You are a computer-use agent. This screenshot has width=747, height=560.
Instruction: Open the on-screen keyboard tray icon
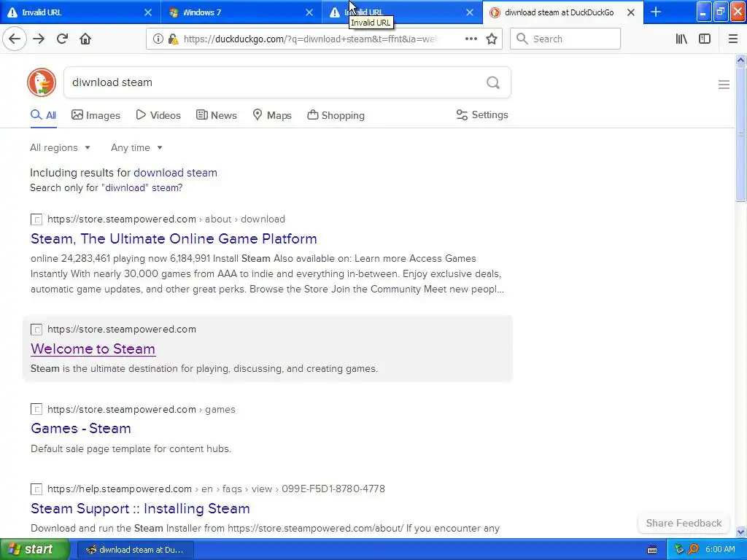point(652,550)
